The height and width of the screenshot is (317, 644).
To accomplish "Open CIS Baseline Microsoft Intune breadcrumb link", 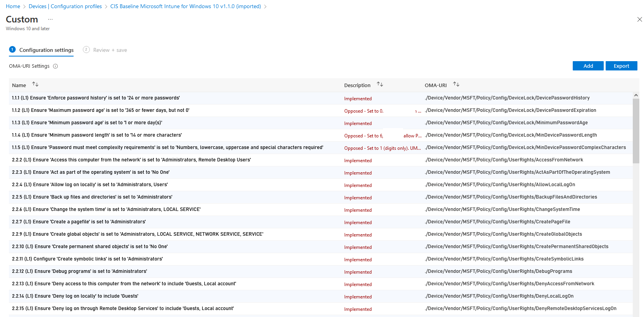I will [185, 7].
